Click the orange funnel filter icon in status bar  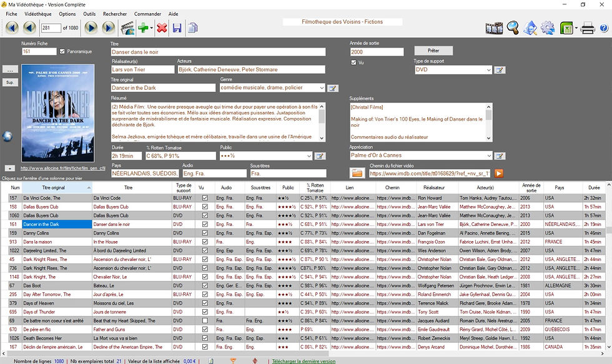(x=233, y=361)
